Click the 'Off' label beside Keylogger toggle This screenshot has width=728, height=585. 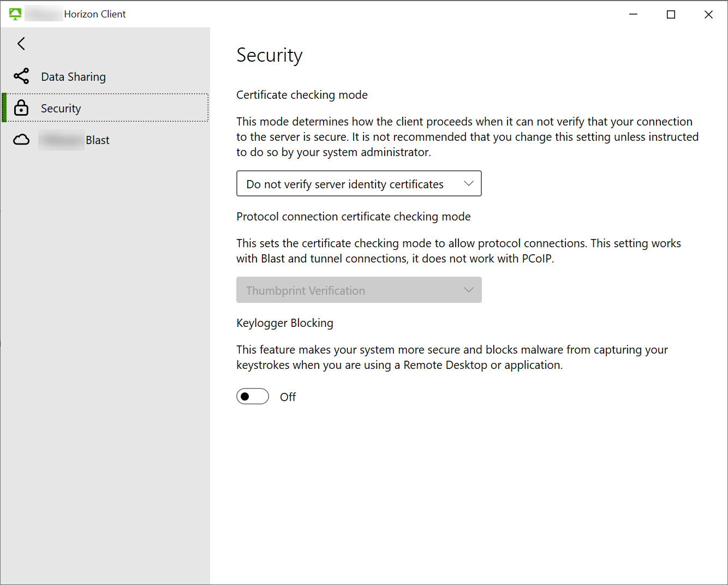288,397
